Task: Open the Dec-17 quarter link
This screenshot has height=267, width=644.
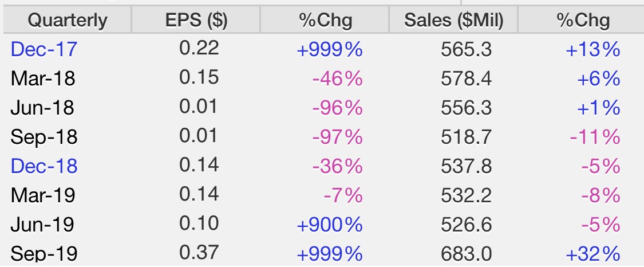Action: (x=44, y=49)
